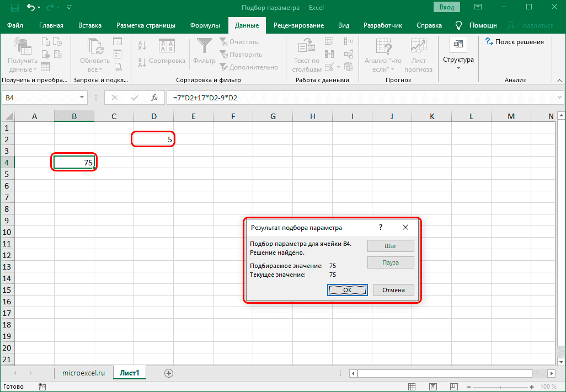Screen dimensions: 566x392
Task: Add a new sheet with plus icon
Action: pyautogui.click(x=169, y=373)
